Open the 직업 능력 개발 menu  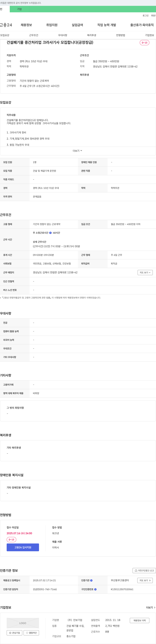point(107,25)
